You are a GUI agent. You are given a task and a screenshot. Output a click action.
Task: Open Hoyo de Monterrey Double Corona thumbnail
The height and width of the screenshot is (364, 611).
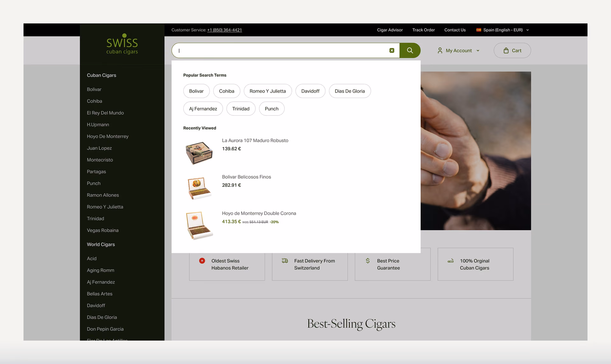tap(199, 225)
